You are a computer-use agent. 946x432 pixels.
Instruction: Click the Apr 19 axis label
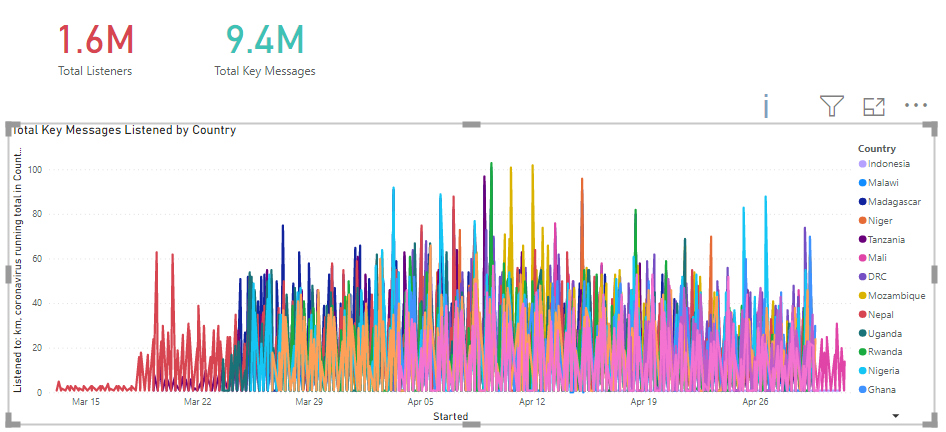pos(644,402)
